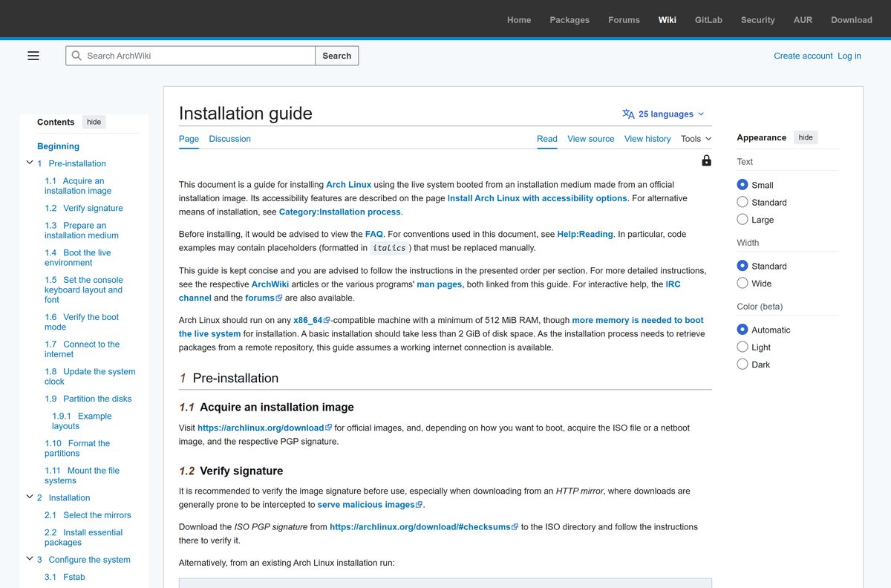The width and height of the screenshot is (891, 588).
Task: Jump to 1.9.1 Example layouts
Action: tap(82, 421)
